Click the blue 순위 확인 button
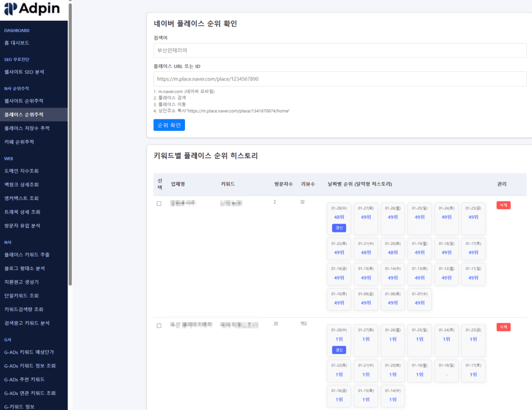Image resolution: width=532 pixels, height=410 pixels. [169, 125]
